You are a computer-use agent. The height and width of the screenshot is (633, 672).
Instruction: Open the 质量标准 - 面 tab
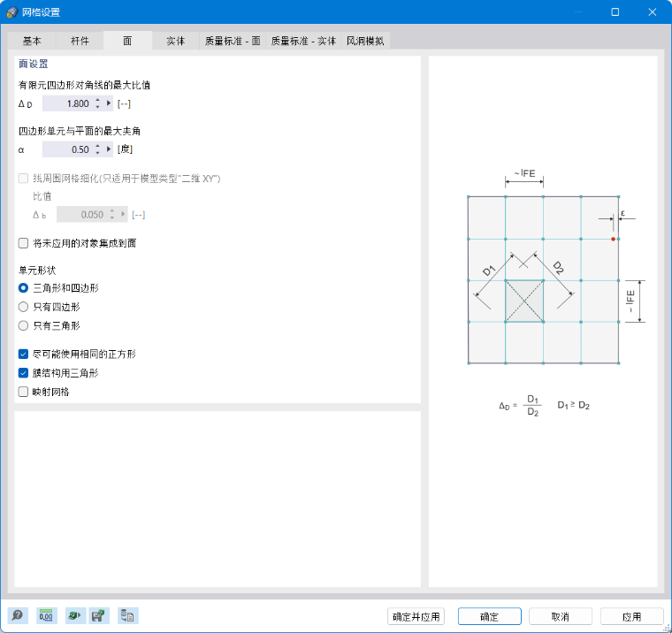(233, 41)
